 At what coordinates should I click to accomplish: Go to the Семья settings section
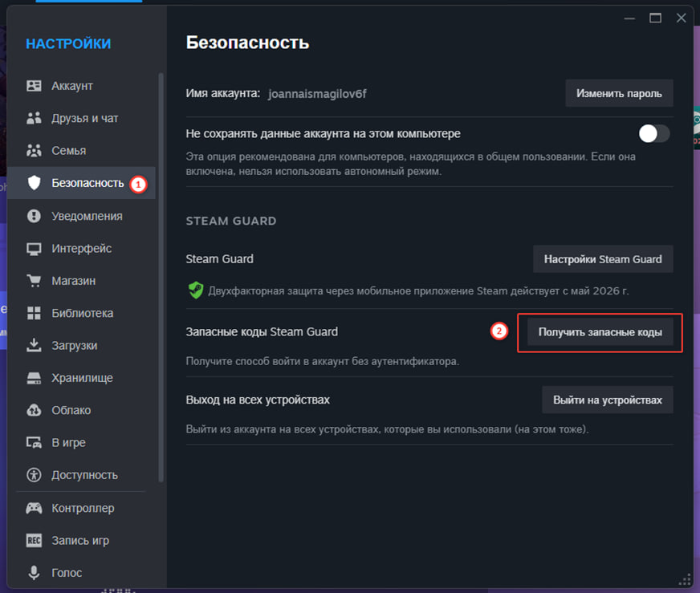tap(81, 151)
